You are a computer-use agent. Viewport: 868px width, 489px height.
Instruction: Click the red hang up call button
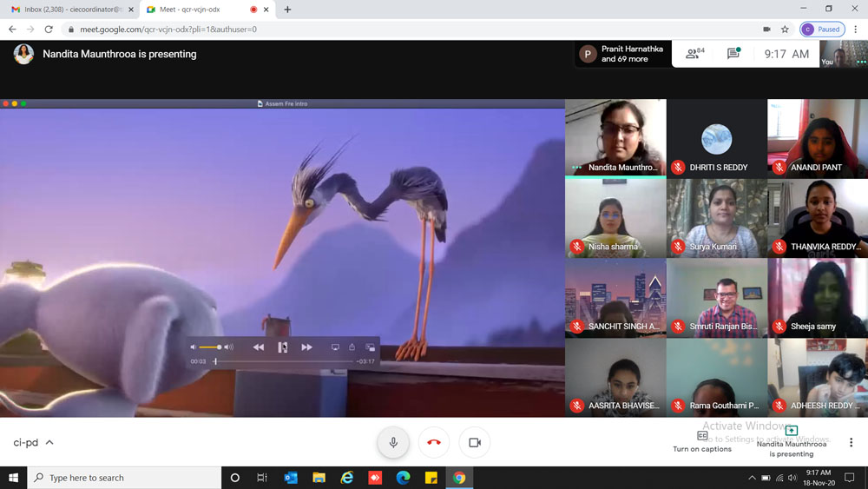click(434, 442)
